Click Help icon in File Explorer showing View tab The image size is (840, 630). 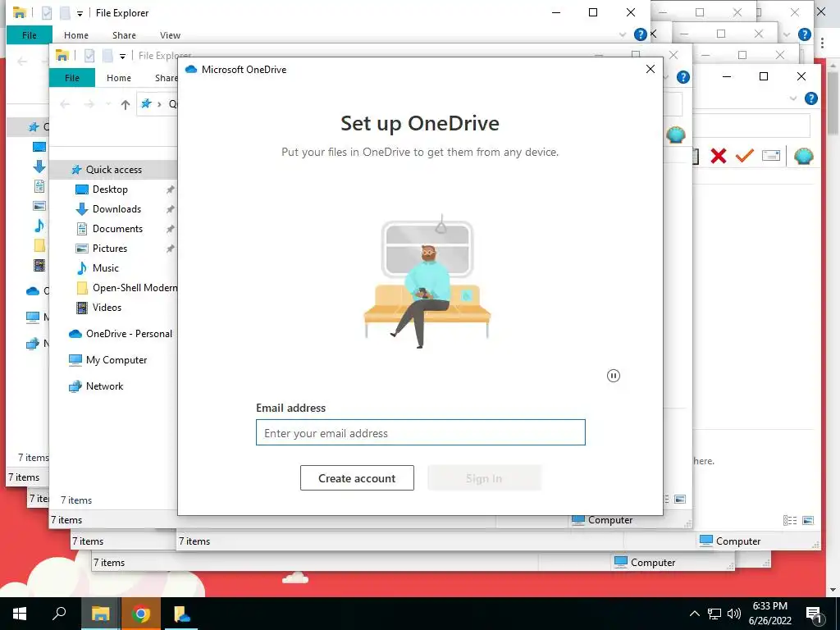640,34
